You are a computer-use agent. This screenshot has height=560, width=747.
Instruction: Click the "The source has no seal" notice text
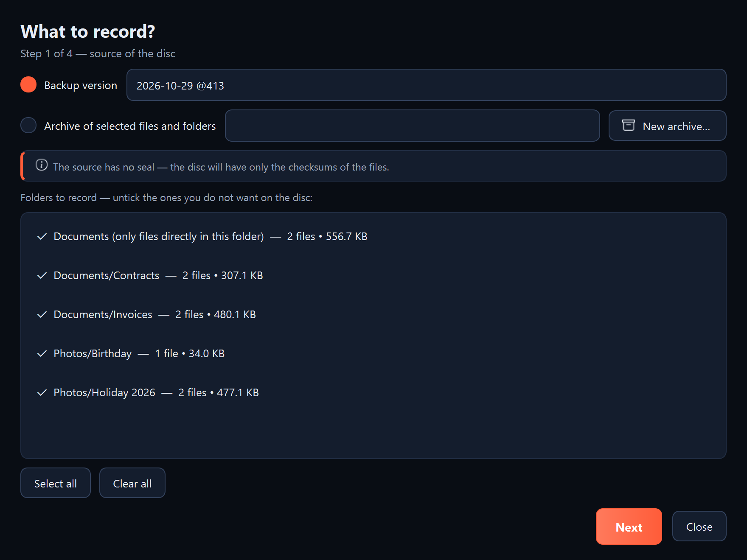tap(221, 167)
